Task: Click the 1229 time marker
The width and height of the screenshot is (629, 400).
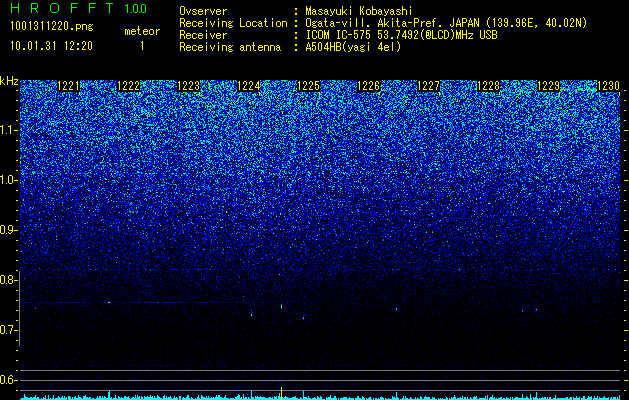Action: 548,86
